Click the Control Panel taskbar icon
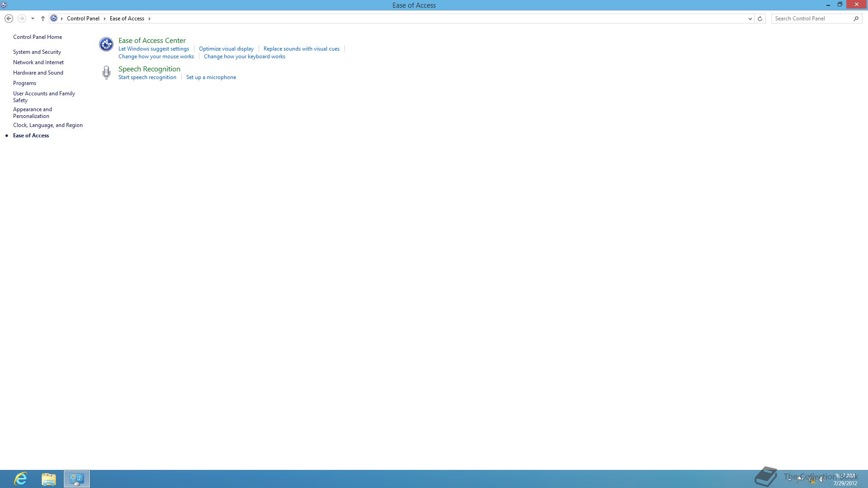 click(76, 478)
